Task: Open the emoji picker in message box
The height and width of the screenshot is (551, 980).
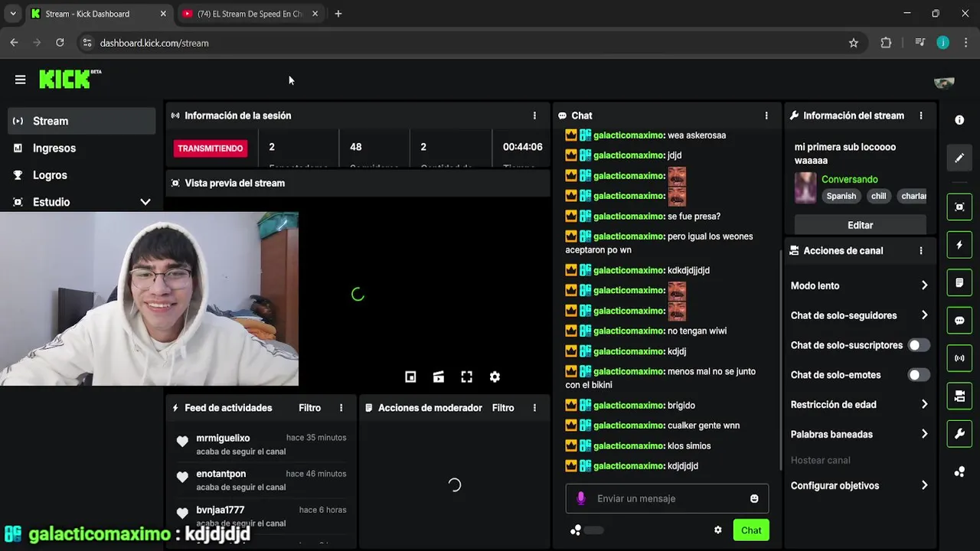Action: coord(754,498)
